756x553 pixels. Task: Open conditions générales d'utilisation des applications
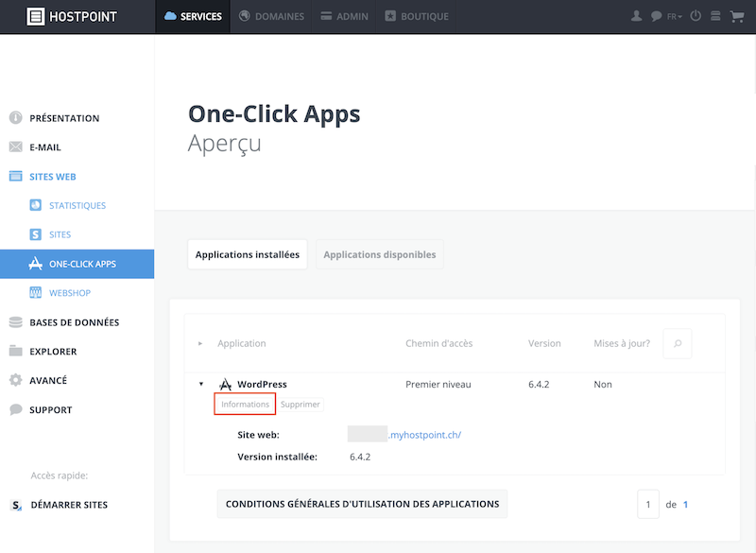click(362, 504)
